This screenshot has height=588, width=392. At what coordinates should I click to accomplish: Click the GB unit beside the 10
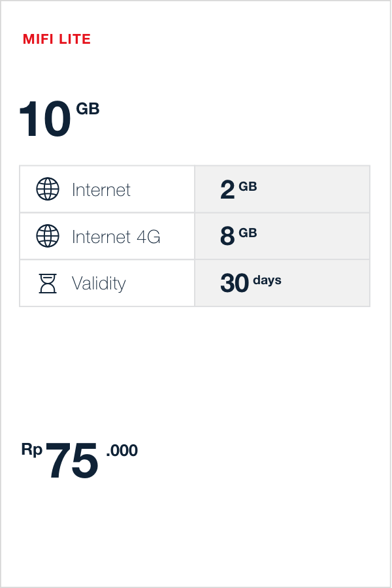click(x=88, y=108)
